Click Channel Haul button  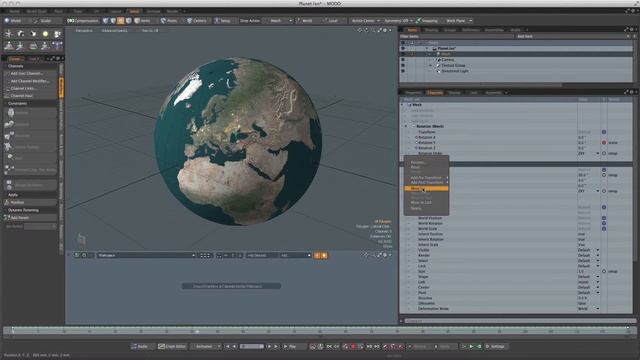pyautogui.click(x=30, y=96)
